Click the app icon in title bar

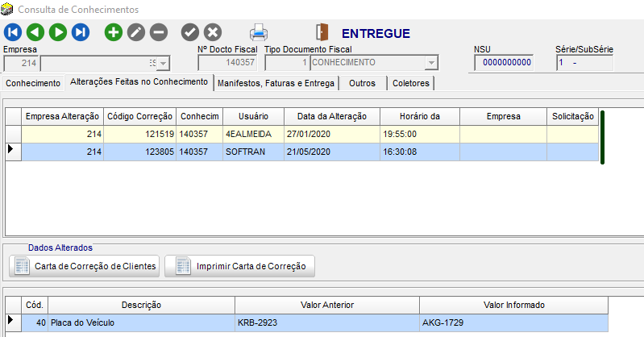pyautogui.click(x=6, y=9)
